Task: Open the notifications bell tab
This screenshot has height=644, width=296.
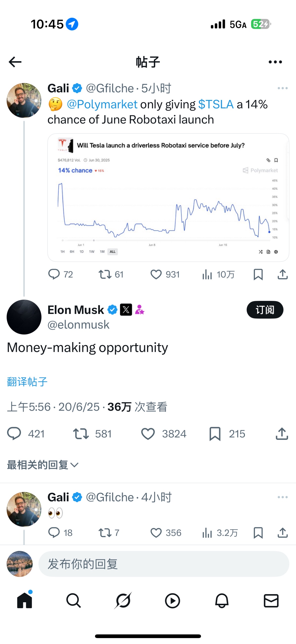Action: coord(222,601)
